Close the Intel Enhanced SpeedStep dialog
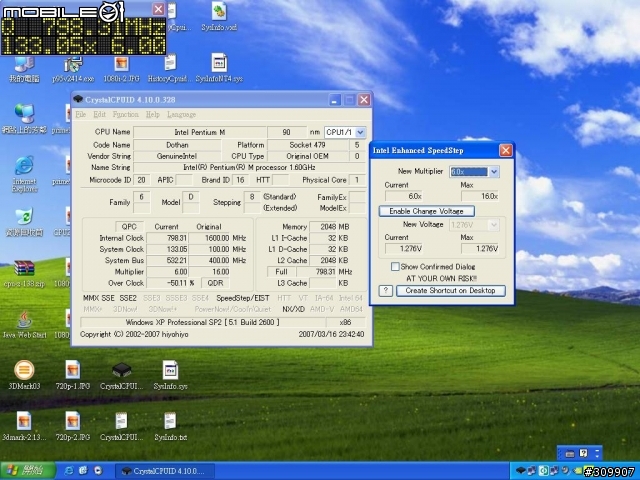This screenshot has height=480, width=640. click(x=506, y=151)
